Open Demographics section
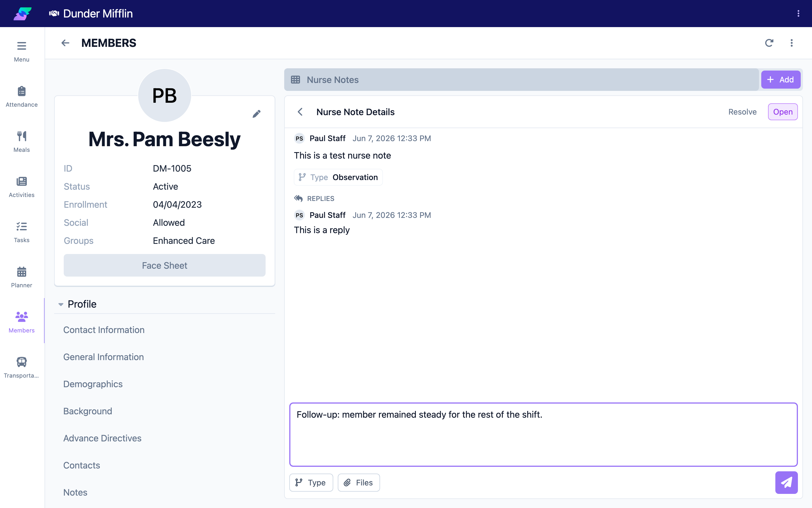The image size is (812, 508). click(93, 384)
